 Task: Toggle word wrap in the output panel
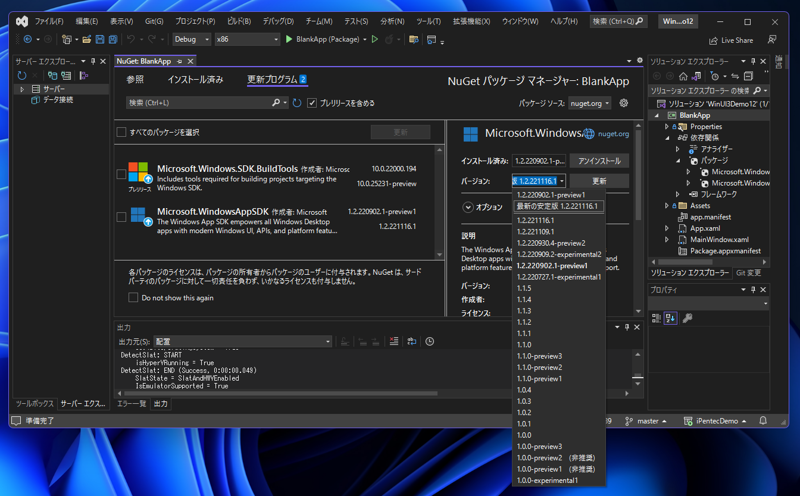pyautogui.click(x=411, y=342)
